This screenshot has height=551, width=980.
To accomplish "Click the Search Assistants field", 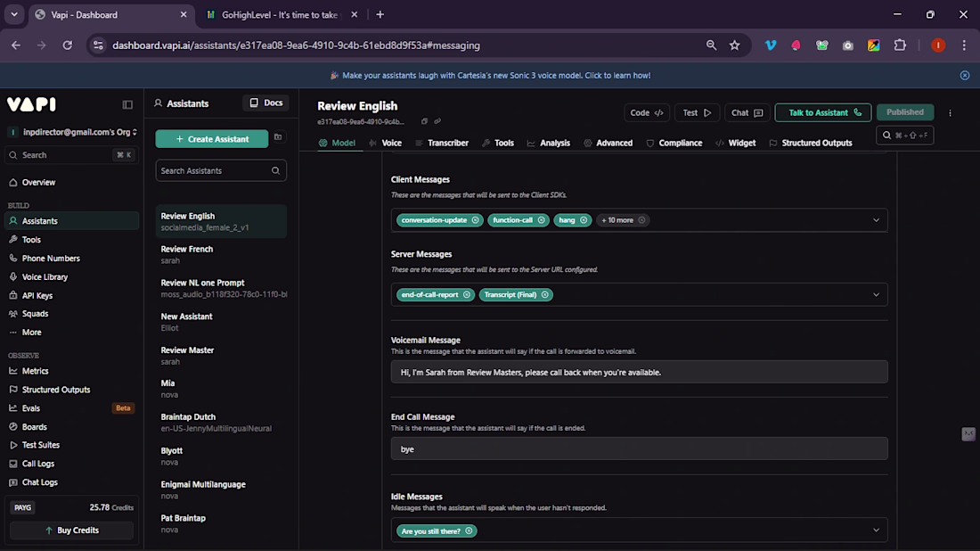I will (221, 171).
